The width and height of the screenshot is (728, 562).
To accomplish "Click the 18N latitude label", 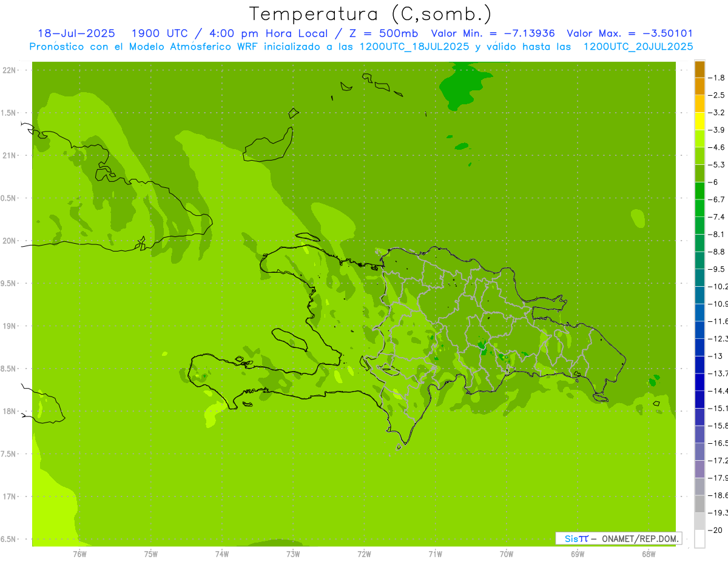I will pos(9,411).
